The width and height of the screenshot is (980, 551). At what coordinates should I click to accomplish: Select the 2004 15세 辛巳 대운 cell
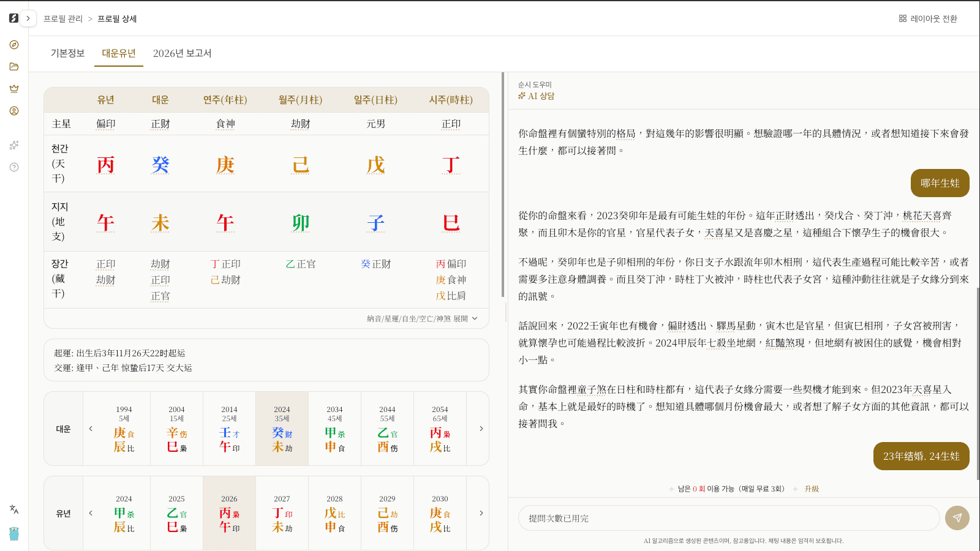[x=177, y=429]
